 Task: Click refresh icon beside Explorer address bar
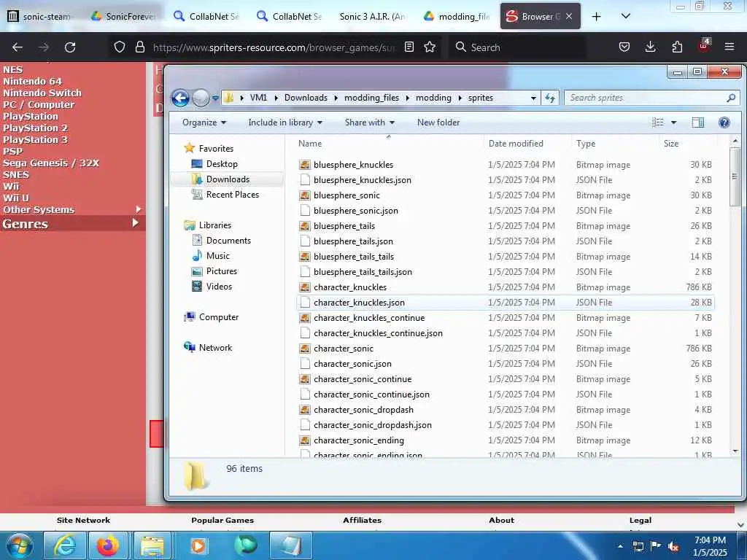tap(550, 98)
